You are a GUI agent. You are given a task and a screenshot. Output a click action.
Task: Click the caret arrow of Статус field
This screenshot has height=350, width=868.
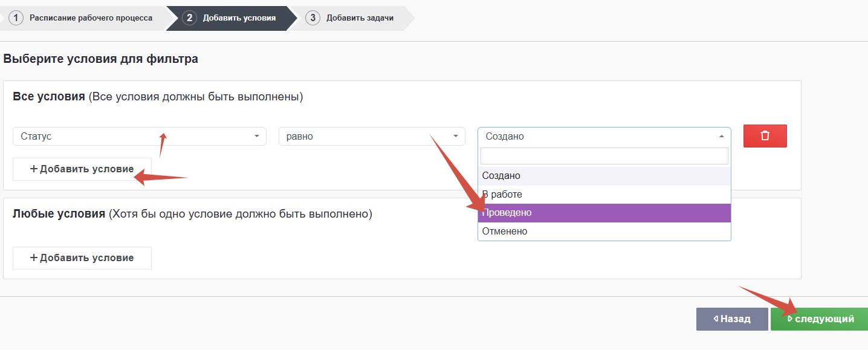click(257, 137)
